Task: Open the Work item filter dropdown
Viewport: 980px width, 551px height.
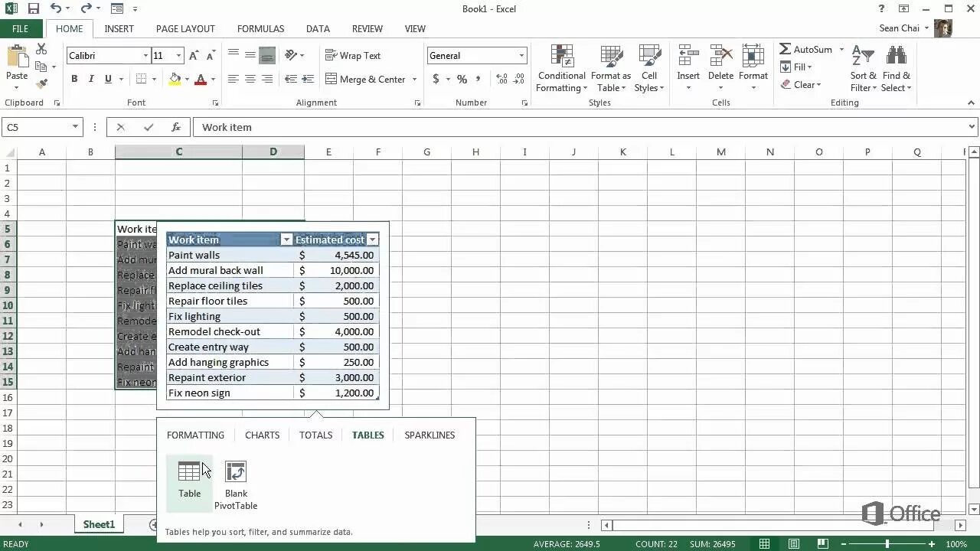Action: [286, 240]
